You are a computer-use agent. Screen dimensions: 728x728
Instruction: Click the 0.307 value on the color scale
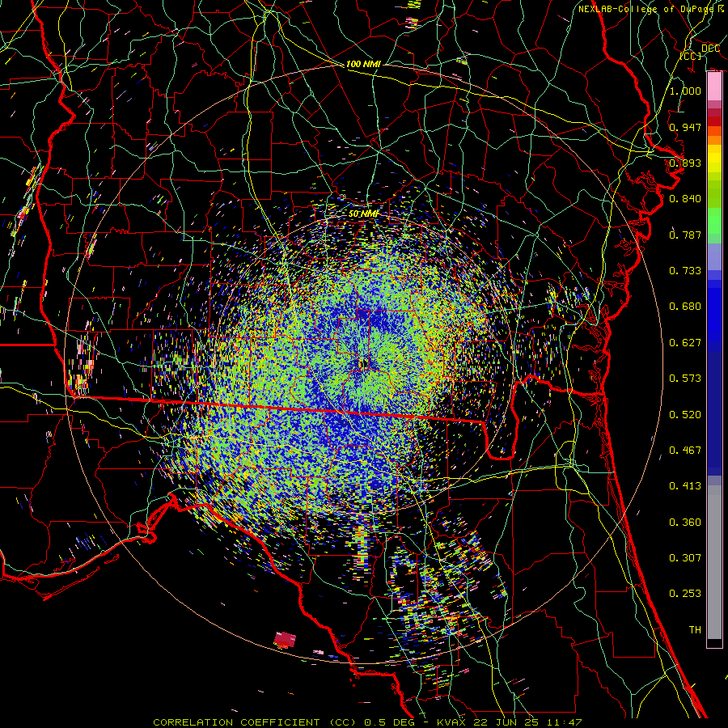pos(685,558)
